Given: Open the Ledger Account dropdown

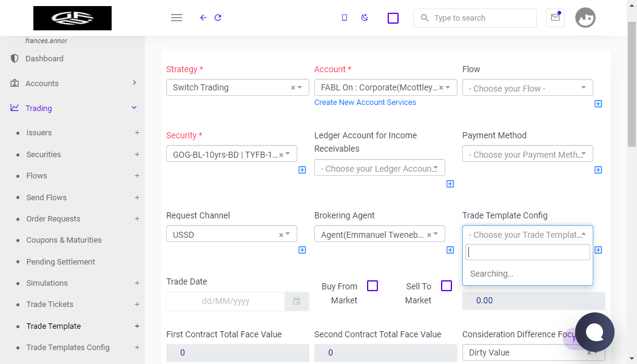Looking at the screenshot, I should click(x=379, y=167).
